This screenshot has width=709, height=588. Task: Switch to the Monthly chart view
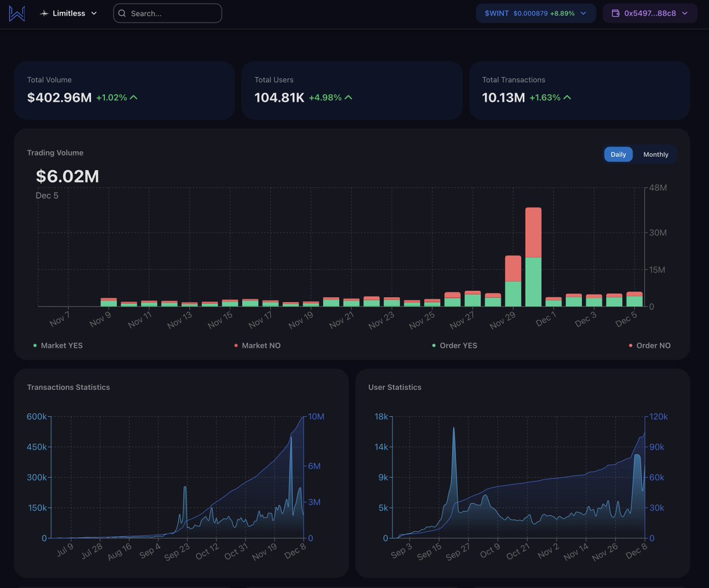(x=656, y=154)
